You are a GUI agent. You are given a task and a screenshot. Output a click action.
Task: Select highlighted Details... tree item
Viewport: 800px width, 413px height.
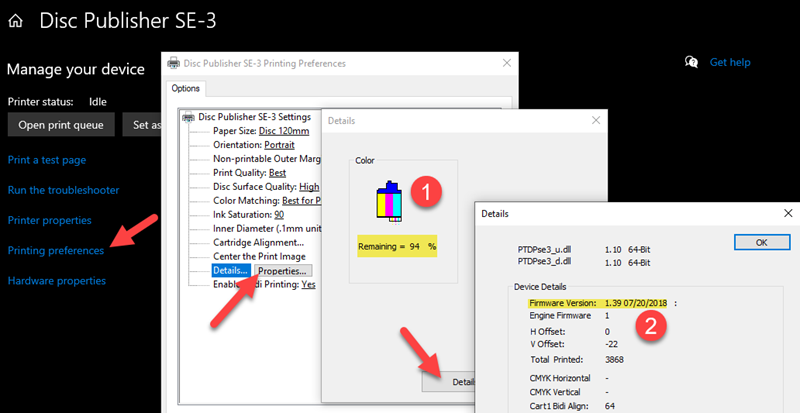(231, 271)
